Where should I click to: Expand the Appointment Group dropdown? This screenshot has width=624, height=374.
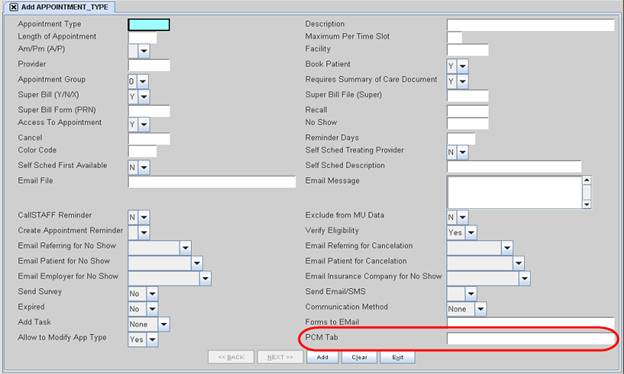pos(143,82)
